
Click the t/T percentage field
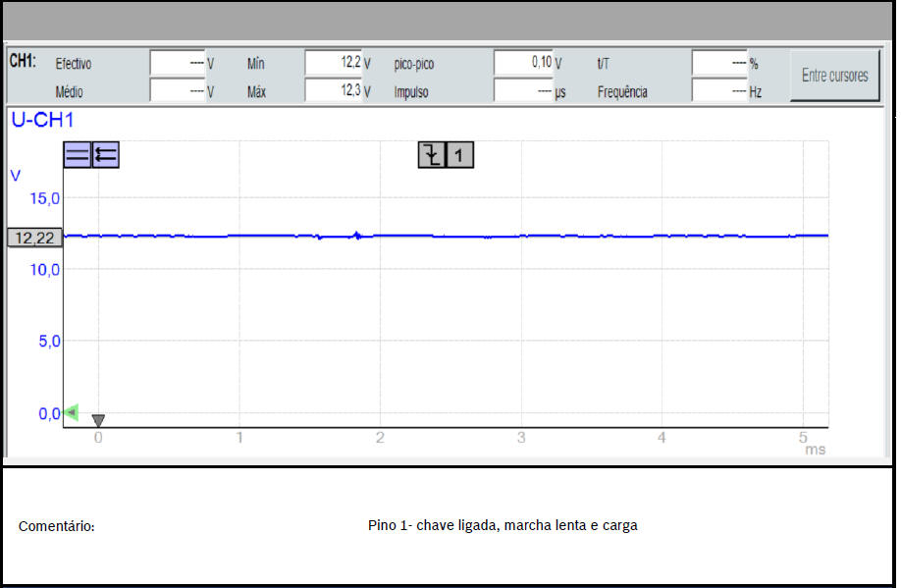[718, 63]
